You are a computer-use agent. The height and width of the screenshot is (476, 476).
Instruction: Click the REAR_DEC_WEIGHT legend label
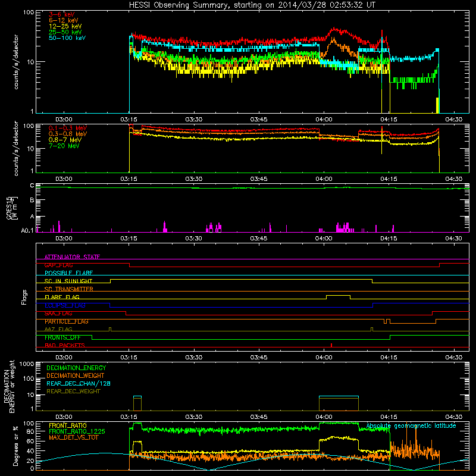tap(73, 392)
